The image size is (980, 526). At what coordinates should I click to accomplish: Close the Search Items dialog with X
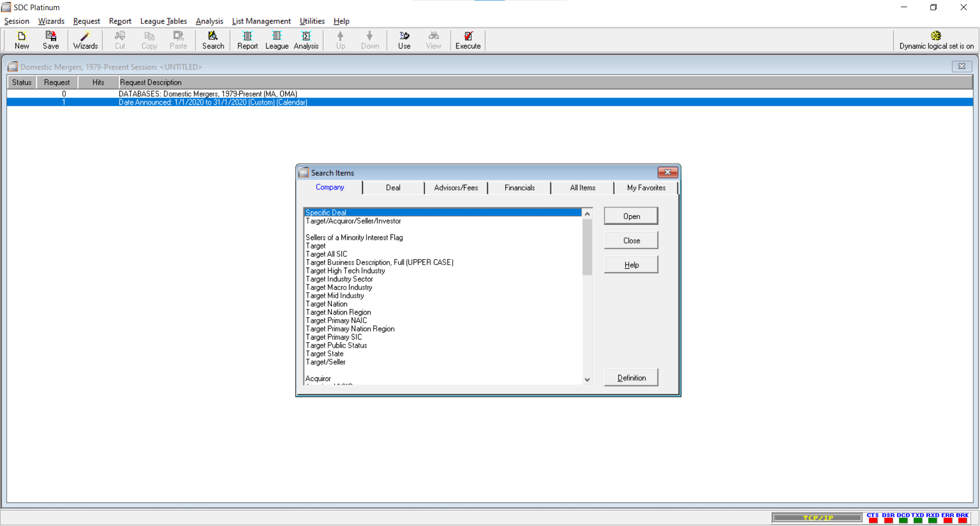(667, 173)
